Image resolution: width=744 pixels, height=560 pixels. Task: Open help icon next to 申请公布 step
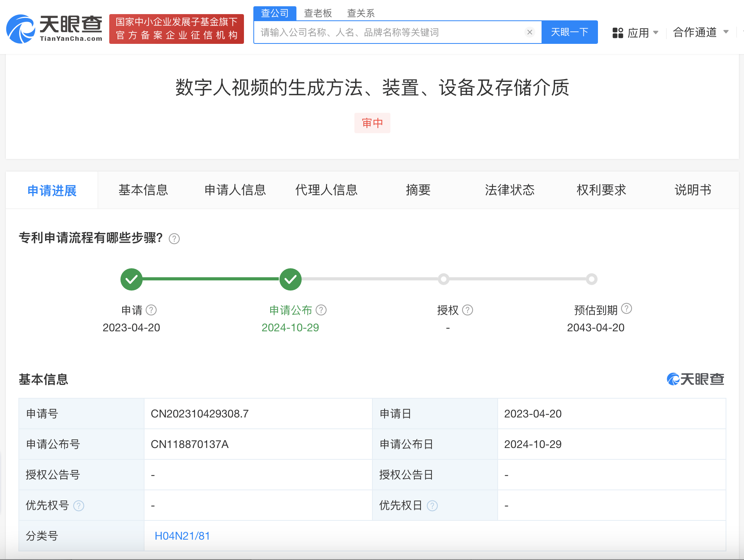(321, 310)
